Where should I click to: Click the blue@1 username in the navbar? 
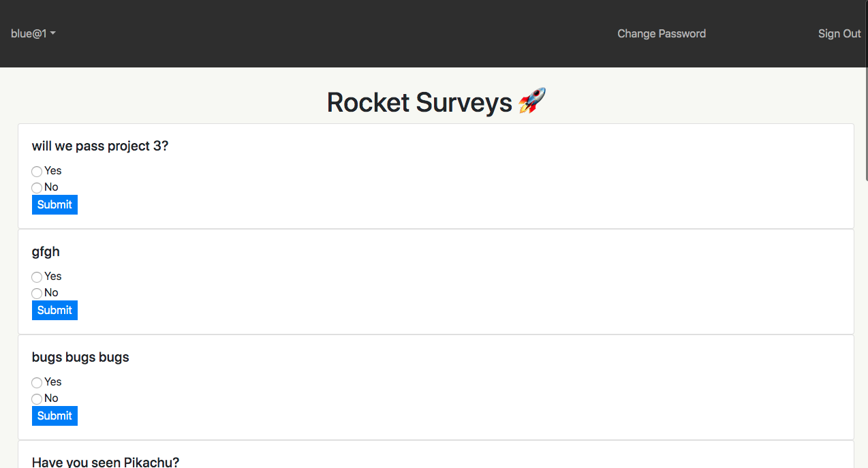tap(29, 33)
